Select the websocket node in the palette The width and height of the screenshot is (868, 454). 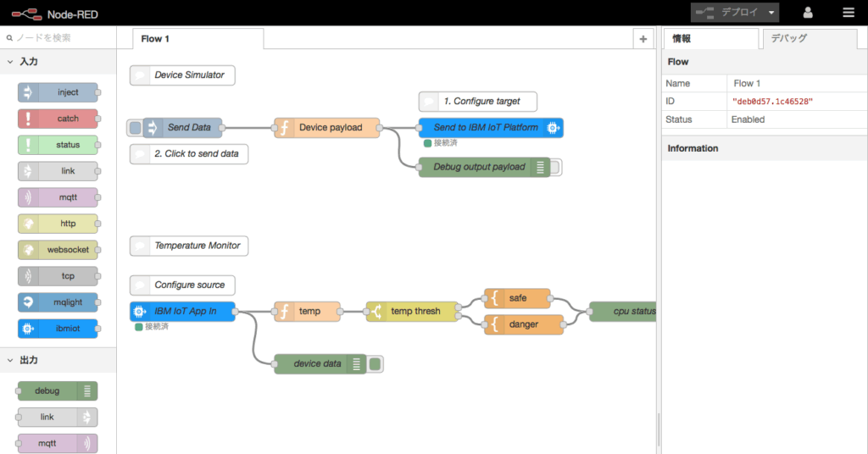[58, 250]
